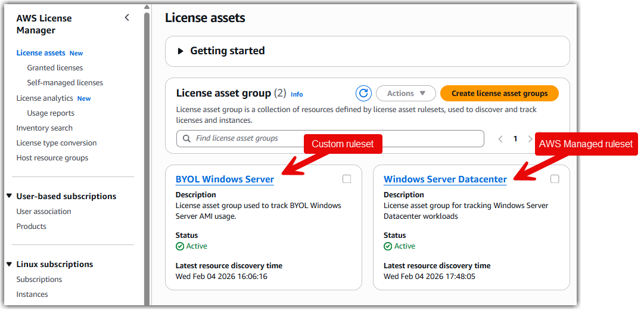This screenshot has width=644, height=310.
Task: Click Windows Server Datacenter Active status icon
Action: (x=388, y=246)
